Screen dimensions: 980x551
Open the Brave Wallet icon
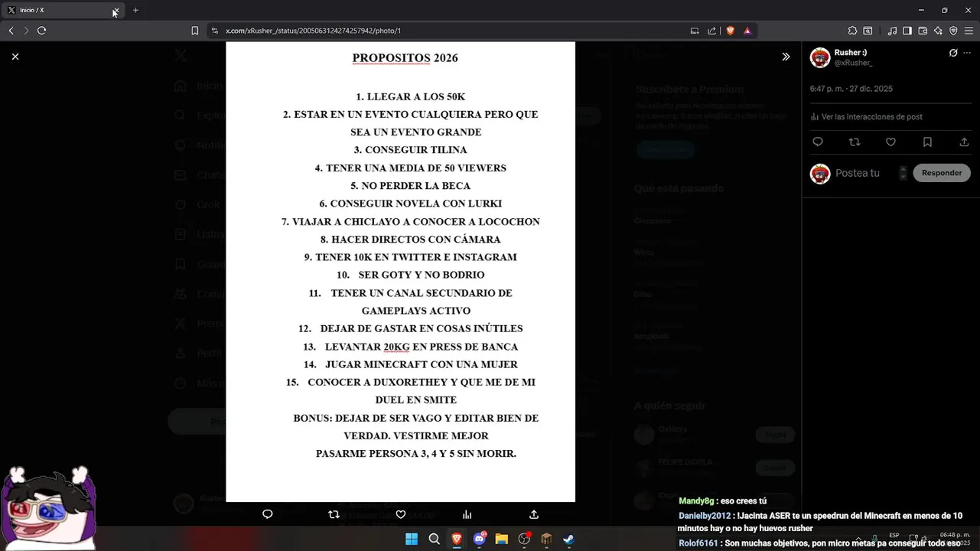pos(923,31)
